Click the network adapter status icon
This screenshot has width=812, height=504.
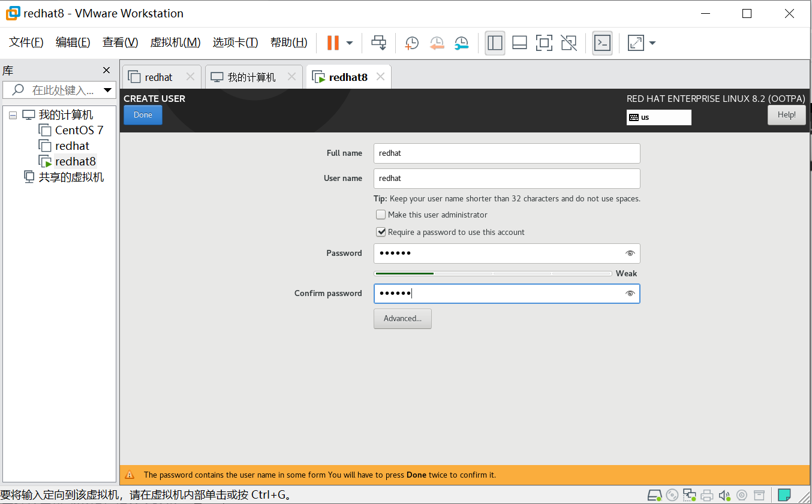[690, 495]
